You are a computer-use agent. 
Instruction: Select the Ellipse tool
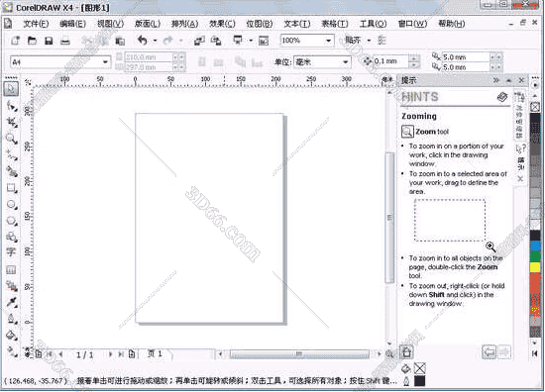[x=12, y=205]
